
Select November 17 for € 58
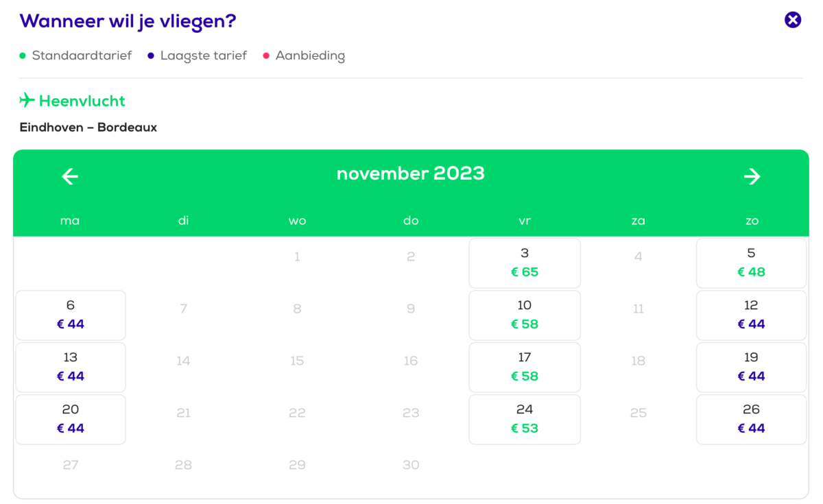[525, 367]
